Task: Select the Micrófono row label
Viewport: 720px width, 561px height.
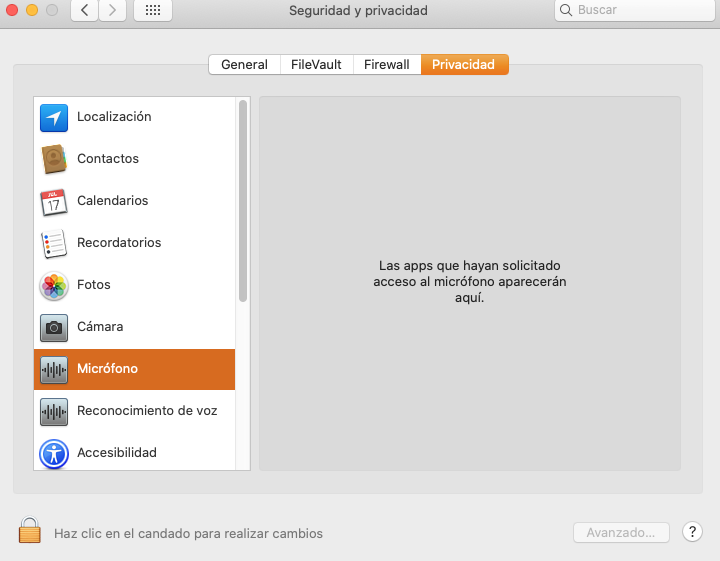Action: (107, 369)
